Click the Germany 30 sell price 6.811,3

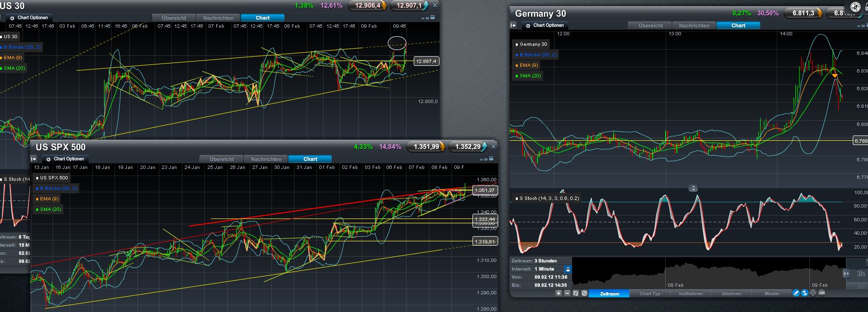(x=804, y=13)
